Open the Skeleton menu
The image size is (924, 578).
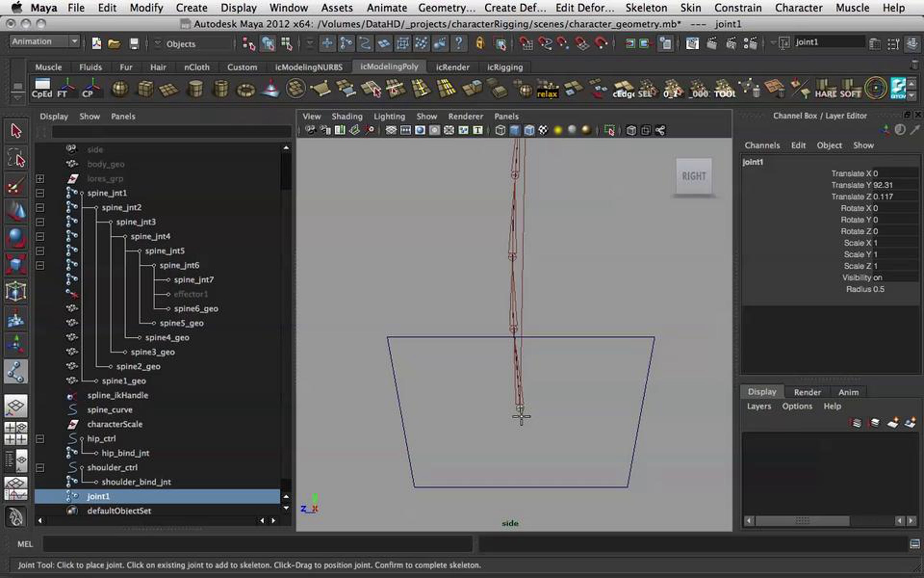click(646, 8)
